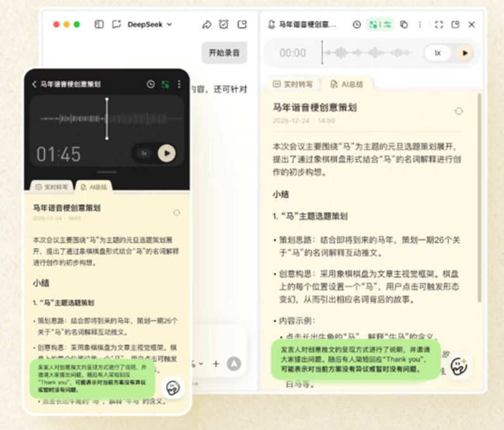Play the recording in the mobile player
This screenshot has width=504, height=430.
[167, 153]
